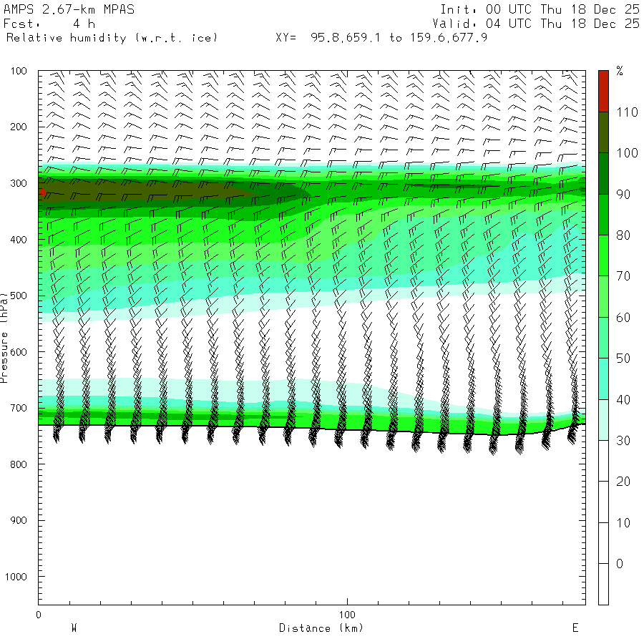Image resolution: width=644 pixels, height=644 pixels.
Task: Click the dark green colorbar segment between 90 and 100
Action: pos(603,173)
